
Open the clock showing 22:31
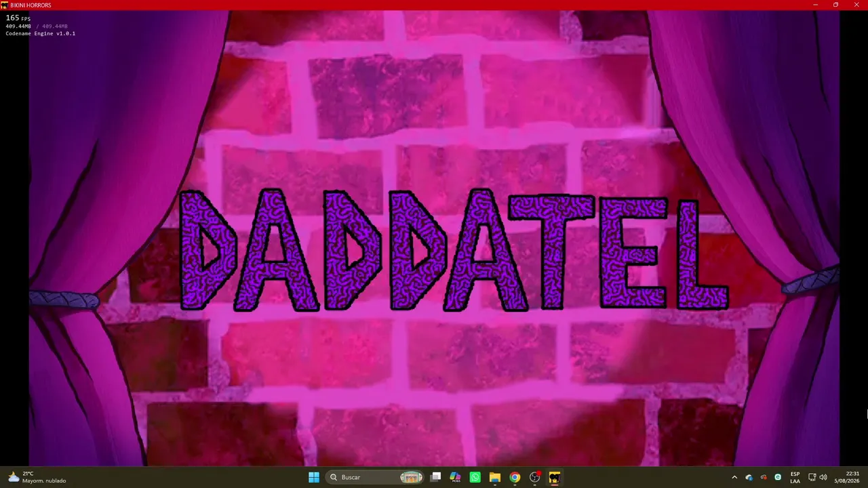pyautogui.click(x=848, y=477)
